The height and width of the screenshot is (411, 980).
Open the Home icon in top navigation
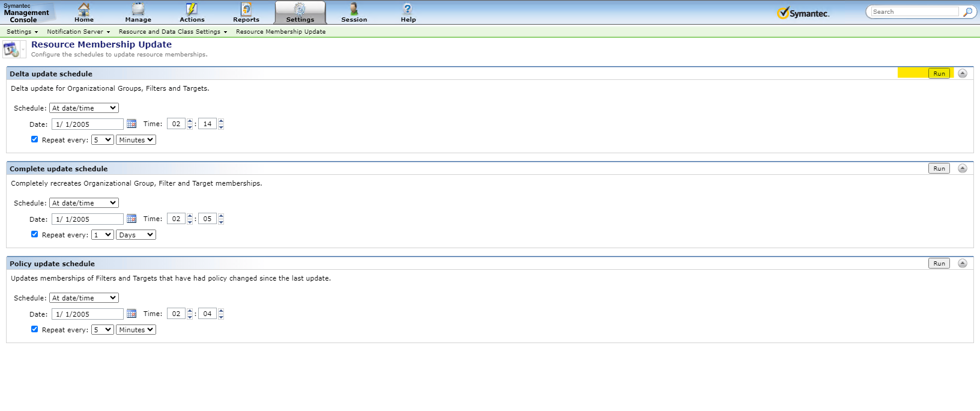coord(84,10)
